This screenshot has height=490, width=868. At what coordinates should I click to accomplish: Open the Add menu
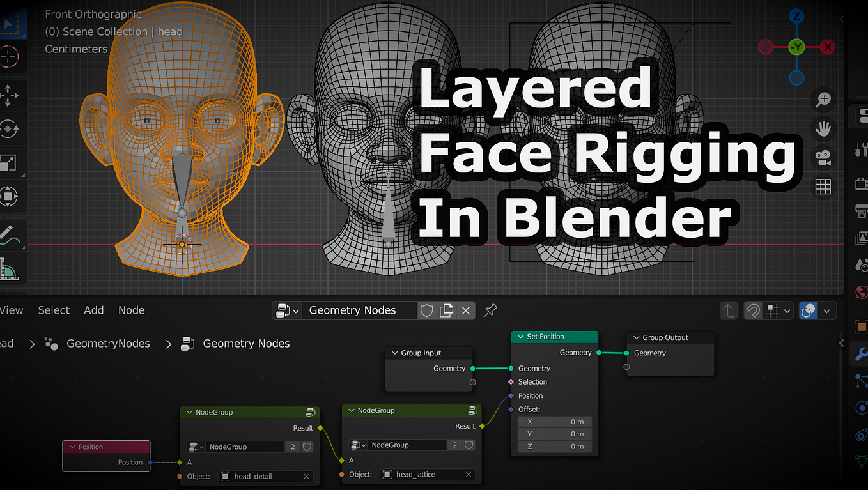pos(93,310)
